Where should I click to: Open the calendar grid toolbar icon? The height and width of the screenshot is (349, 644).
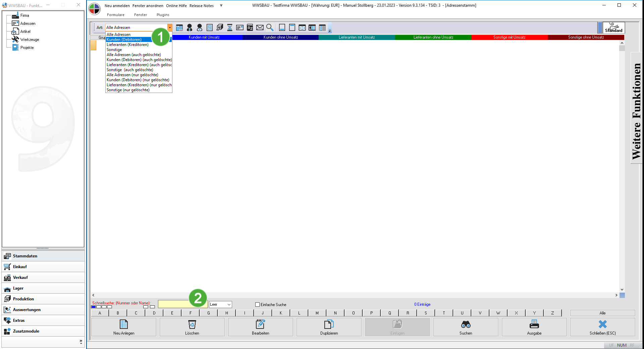point(179,28)
